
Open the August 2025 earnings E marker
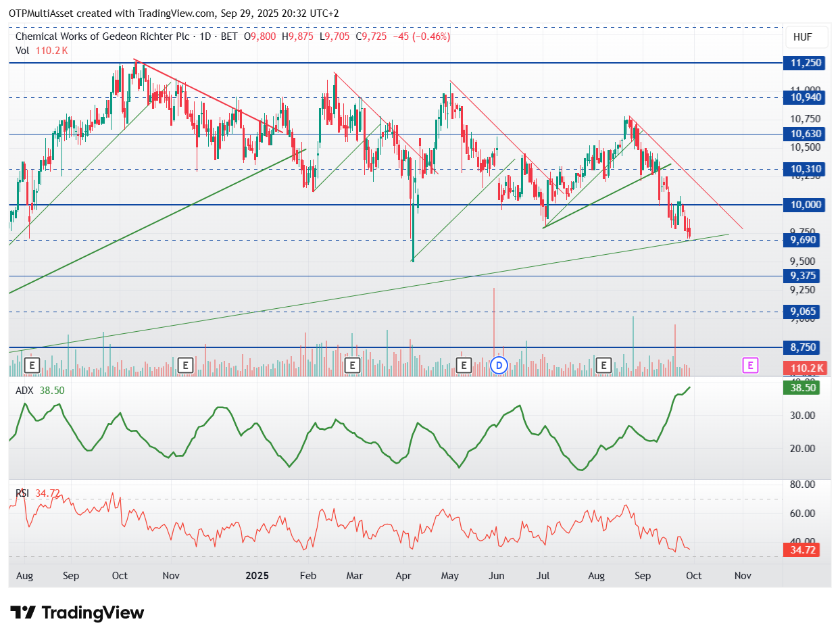click(x=604, y=366)
